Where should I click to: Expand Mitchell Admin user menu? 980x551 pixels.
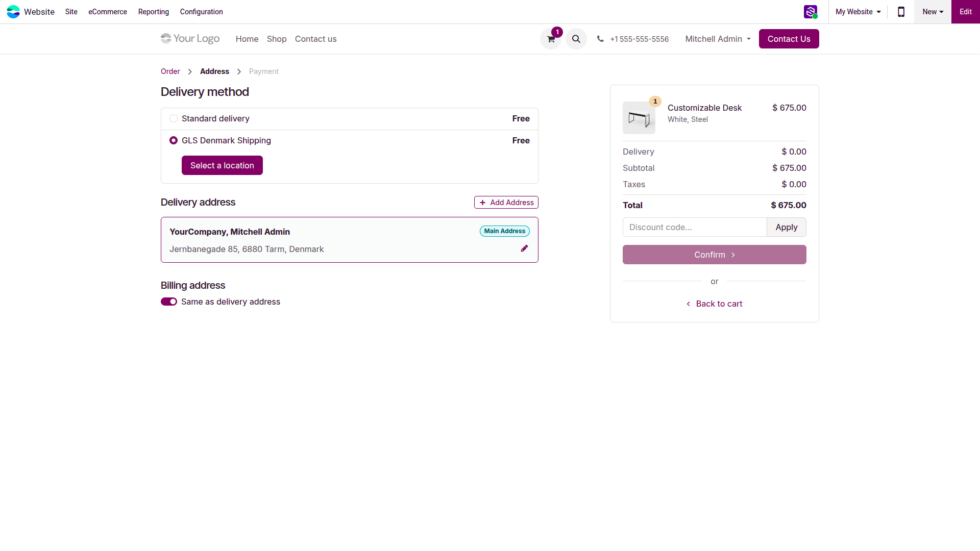(x=718, y=39)
